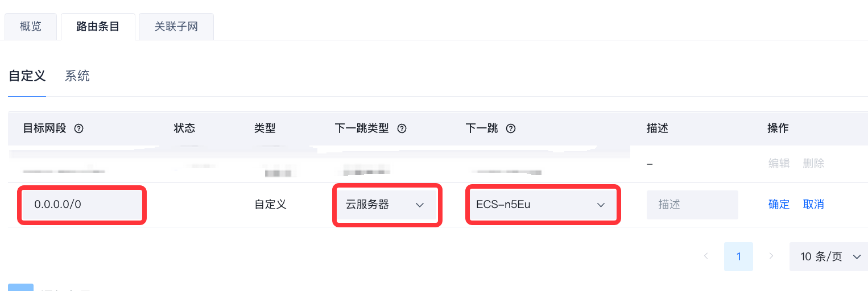
Task: Click the 描述 description input
Action: tap(692, 205)
